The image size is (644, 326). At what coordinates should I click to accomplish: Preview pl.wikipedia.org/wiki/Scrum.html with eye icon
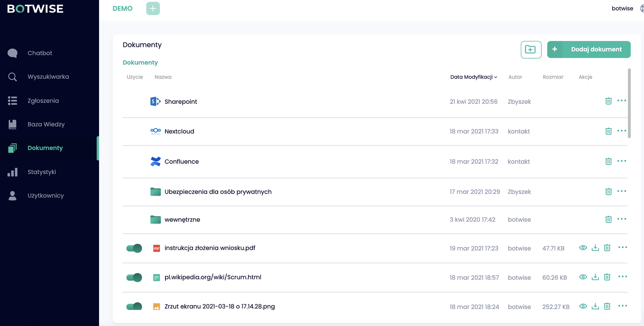pyautogui.click(x=582, y=277)
